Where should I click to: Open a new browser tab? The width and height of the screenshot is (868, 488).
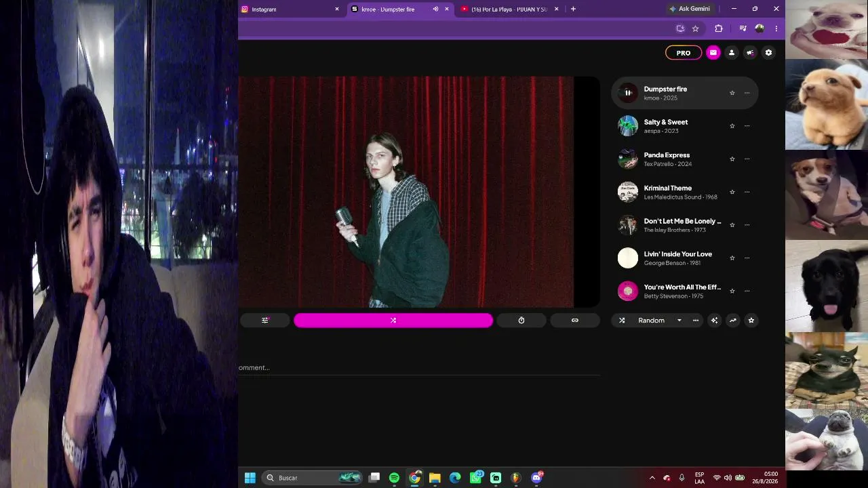573,9
